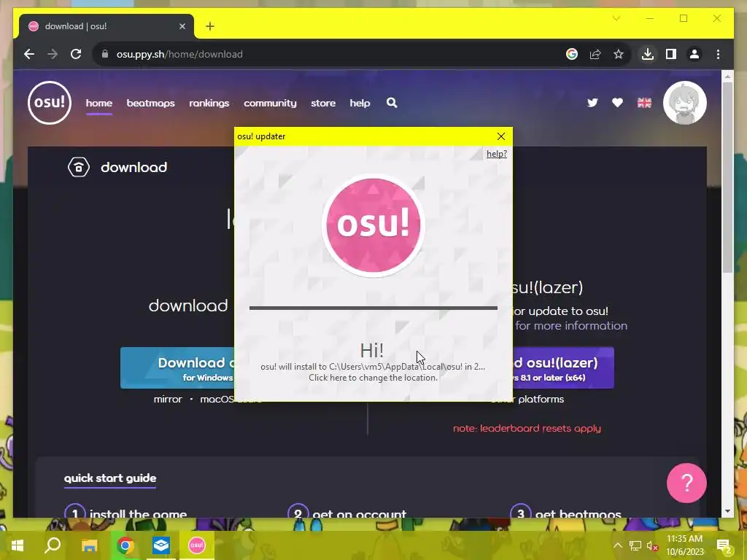747x560 pixels.
Task: Open a new tab with plus button
Action: [x=210, y=26]
